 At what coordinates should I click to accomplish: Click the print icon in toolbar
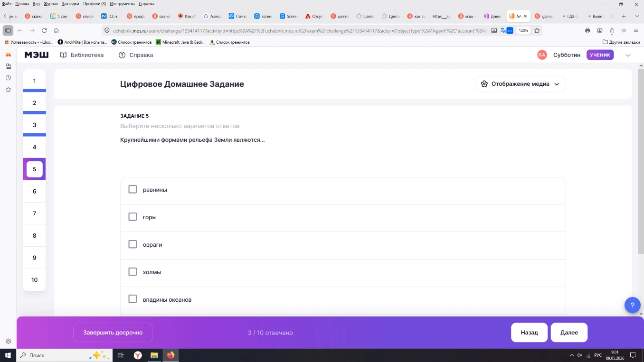point(587,30)
